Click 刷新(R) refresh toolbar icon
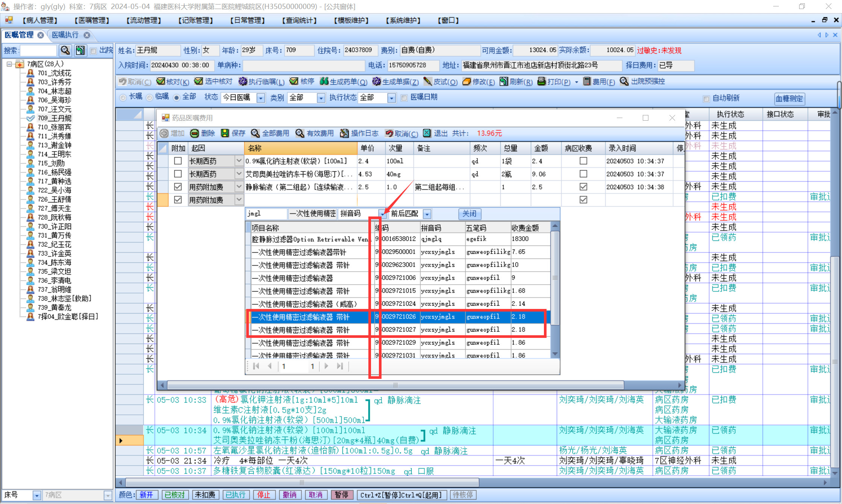Screen dimensions: 842x504 (504, 81)
